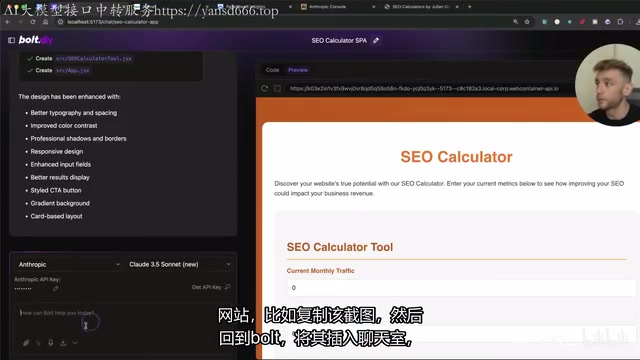Screen dimensions: 640x360
Task: Go forward in the browser
Action: [20, 22]
